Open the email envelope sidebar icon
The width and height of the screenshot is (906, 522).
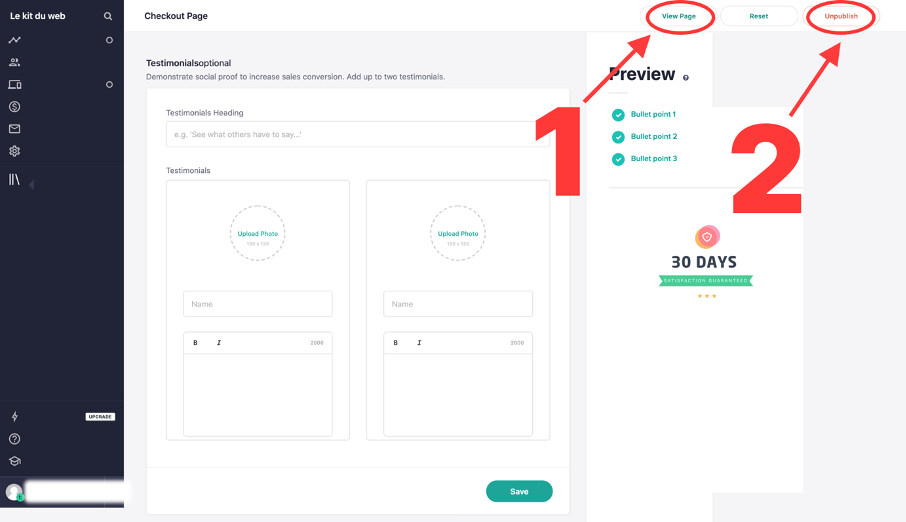coord(14,129)
